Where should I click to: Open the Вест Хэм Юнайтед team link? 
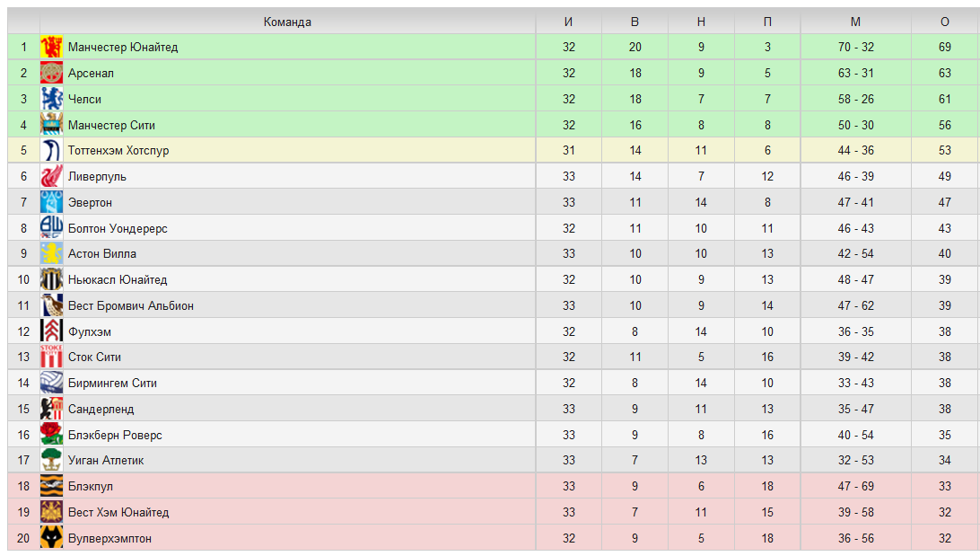click(x=118, y=512)
